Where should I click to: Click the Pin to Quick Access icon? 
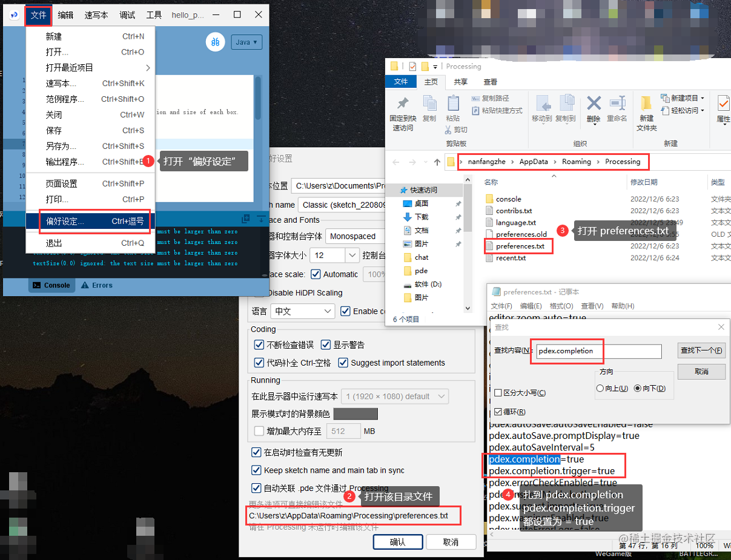[x=403, y=104]
